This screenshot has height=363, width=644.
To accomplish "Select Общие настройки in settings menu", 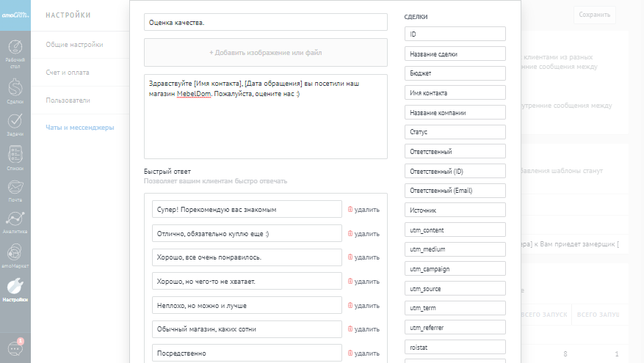I will click(74, 45).
